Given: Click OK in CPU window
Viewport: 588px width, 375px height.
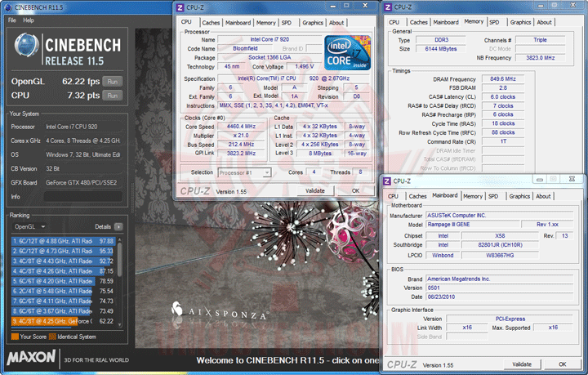Looking at the screenshot, I should pos(355,191).
